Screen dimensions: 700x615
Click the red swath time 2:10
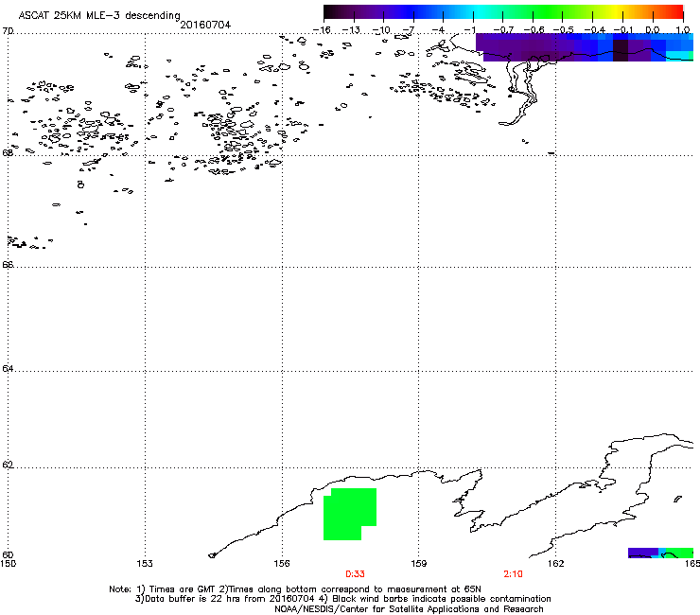(513, 574)
